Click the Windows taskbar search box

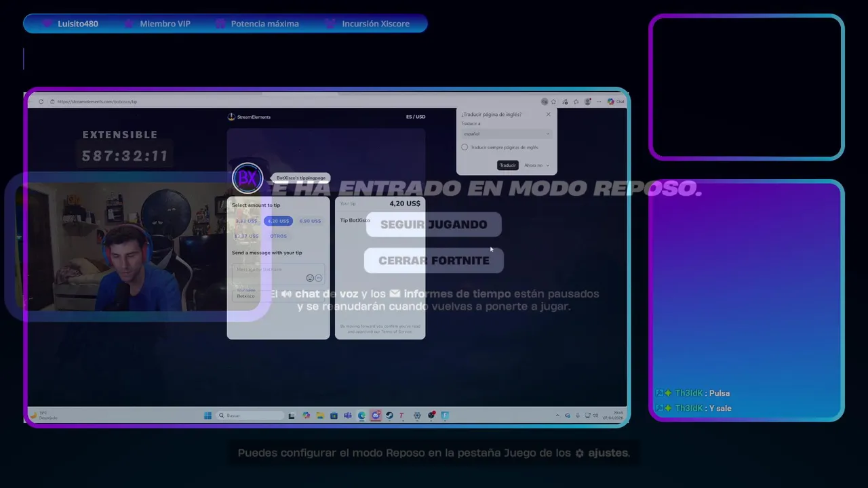click(x=250, y=415)
